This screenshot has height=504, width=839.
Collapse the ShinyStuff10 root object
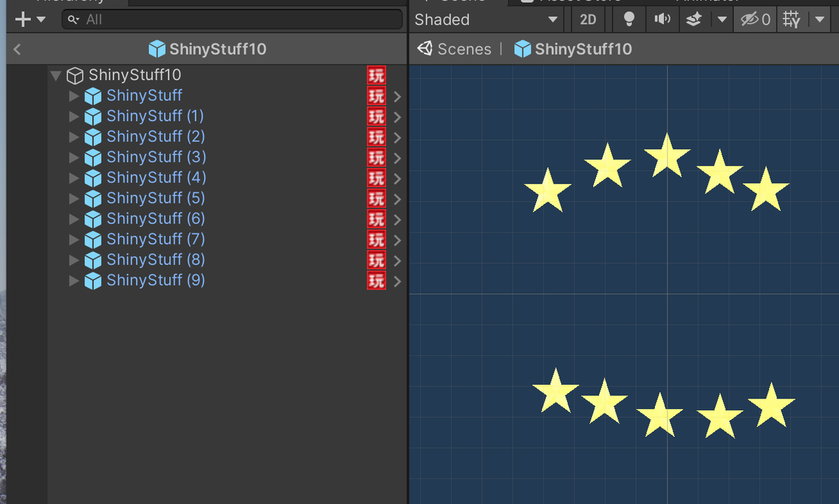(56, 75)
